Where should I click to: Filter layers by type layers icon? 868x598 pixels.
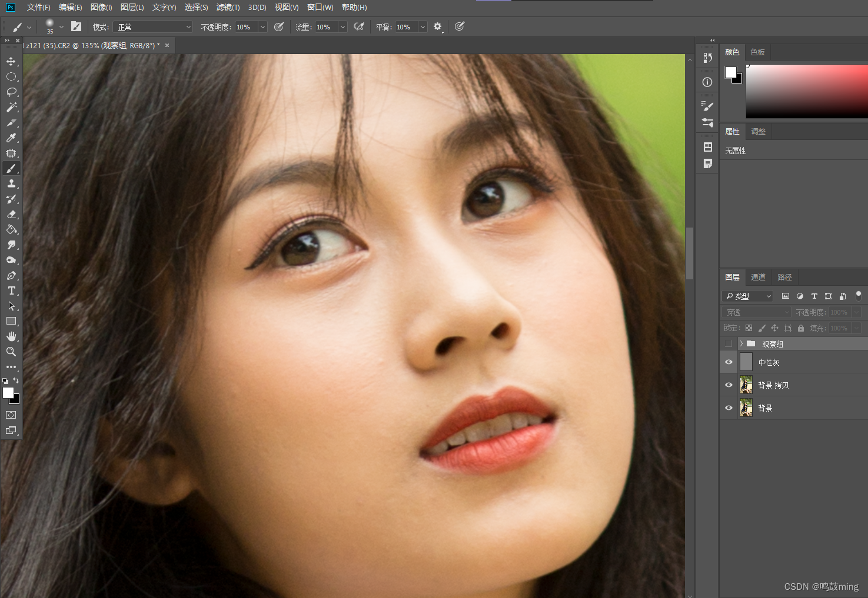(814, 296)
